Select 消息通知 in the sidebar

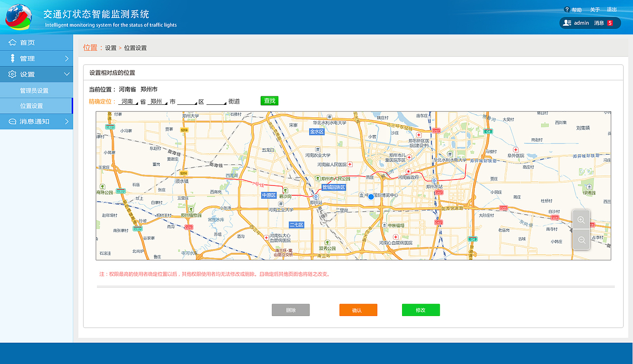pyautogui.click(x=37, y=121)
